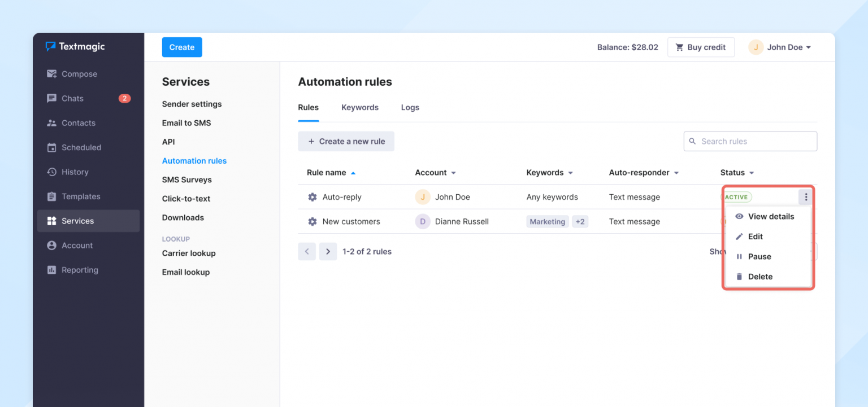Toggle the Rule name sort arrow
This screenshot has width=868, height=407.
point(354,172)
